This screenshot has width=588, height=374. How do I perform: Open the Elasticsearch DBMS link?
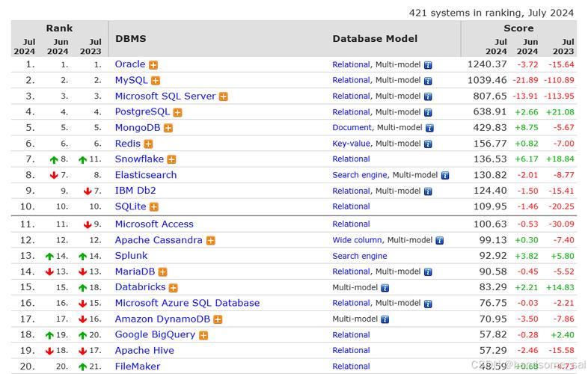pos(146,175)
